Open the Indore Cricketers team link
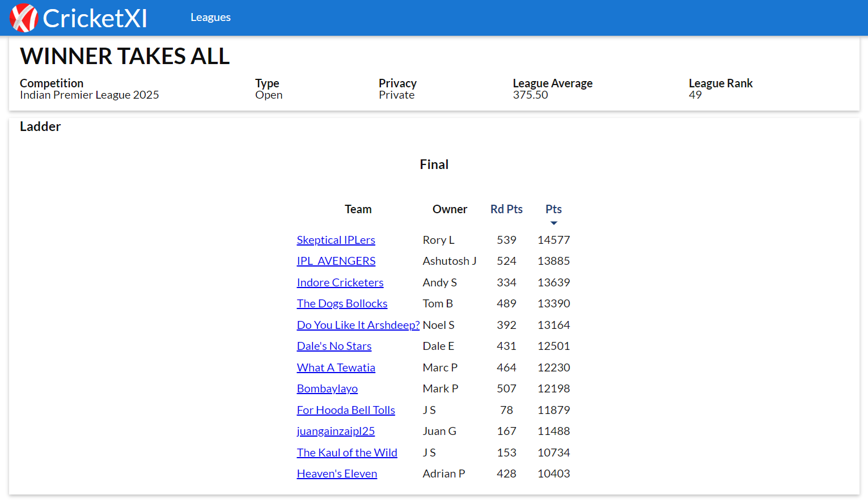Screen dimensions: 868x503 click(x=340, y=282)
